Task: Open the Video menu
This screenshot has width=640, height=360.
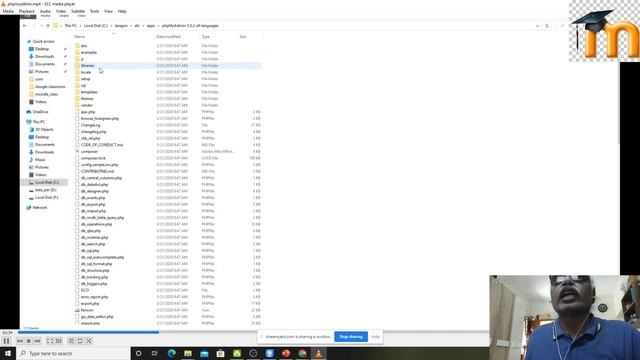Action: [61, 11]
